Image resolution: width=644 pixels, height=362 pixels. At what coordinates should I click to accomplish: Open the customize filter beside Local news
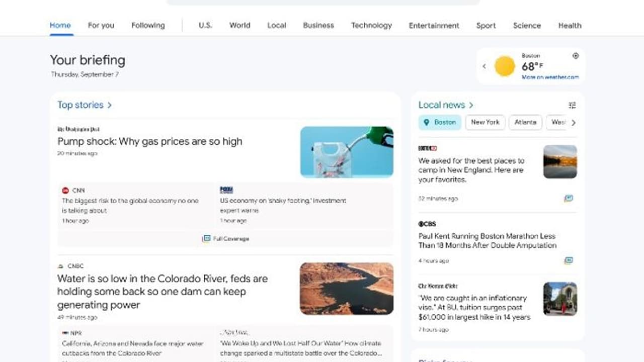(x=572, y=105)
